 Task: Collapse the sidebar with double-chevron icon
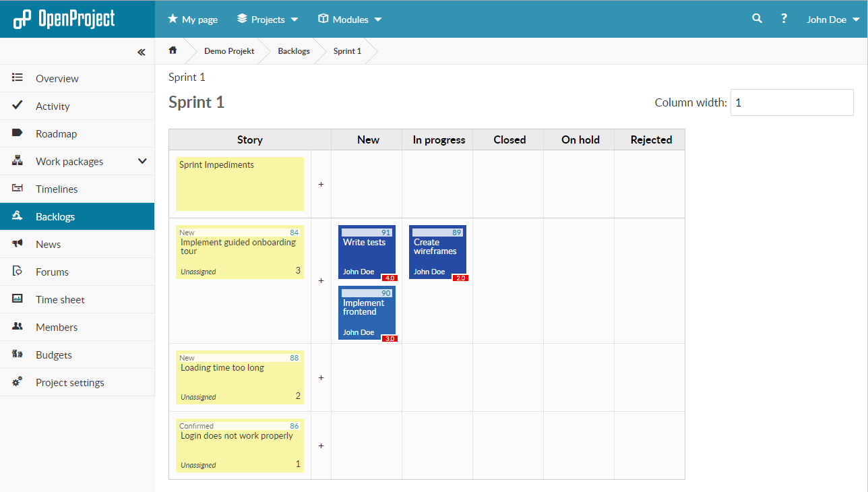141,52
